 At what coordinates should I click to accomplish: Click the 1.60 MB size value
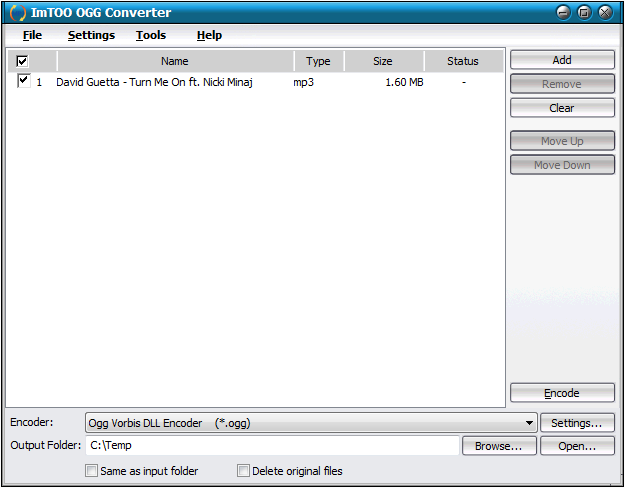(x=404, y=82)
